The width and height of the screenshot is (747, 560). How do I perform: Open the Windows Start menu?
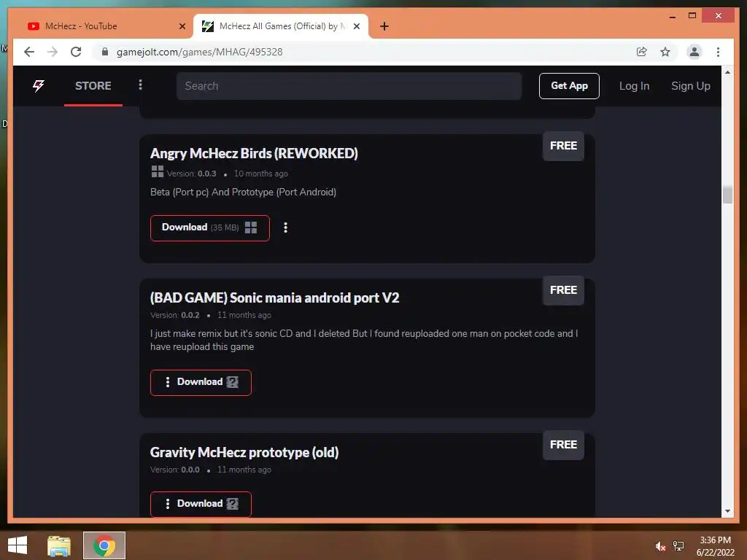tap(18, 545)
